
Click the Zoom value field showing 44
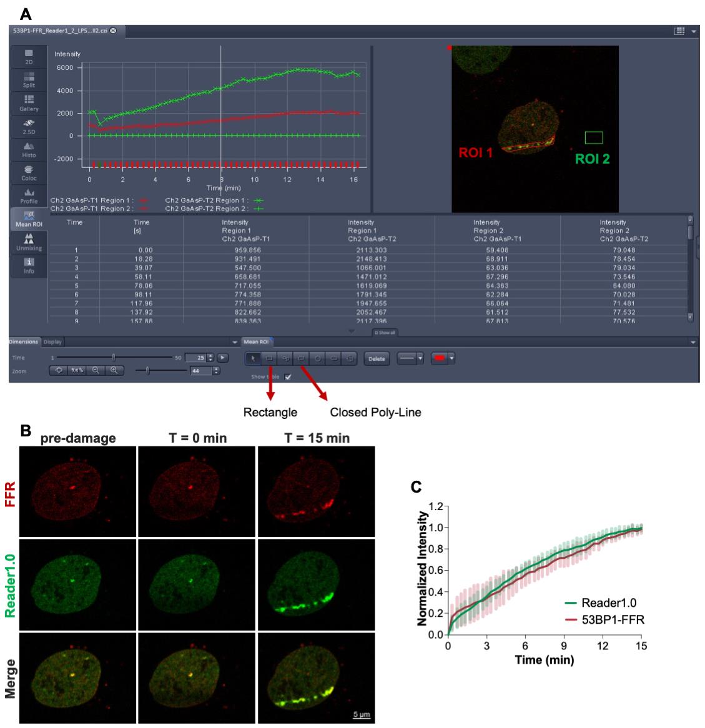coord(200,371)
